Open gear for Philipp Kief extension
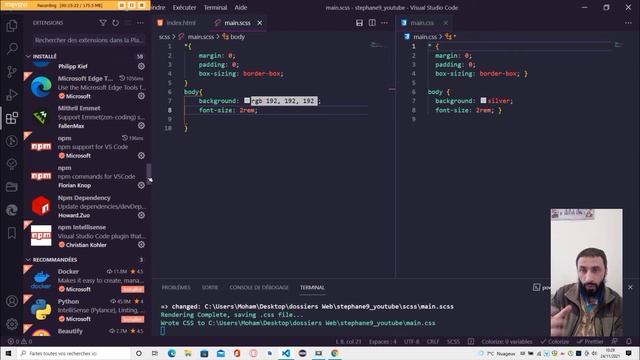 [x=141, y=66]
